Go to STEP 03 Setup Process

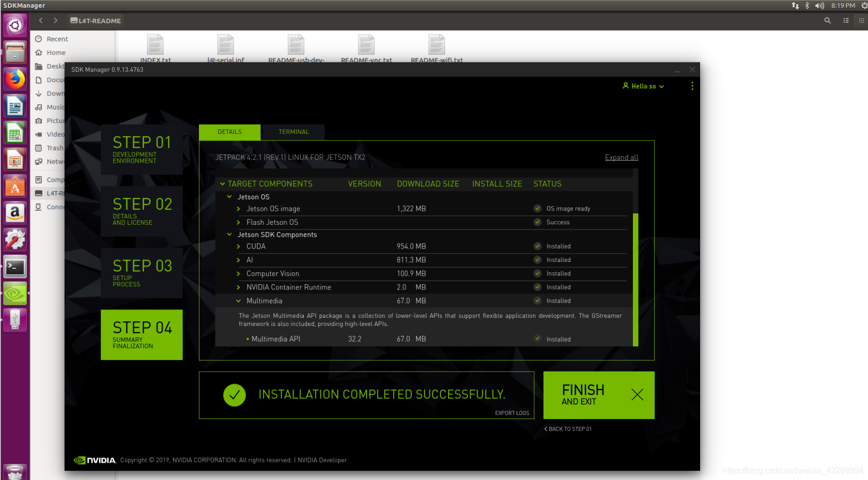point(142,273)
